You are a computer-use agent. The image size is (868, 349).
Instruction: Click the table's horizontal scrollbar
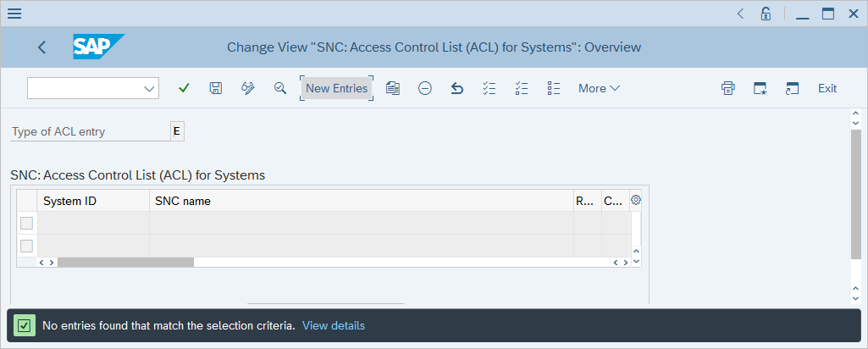click(x=125, y=263)
